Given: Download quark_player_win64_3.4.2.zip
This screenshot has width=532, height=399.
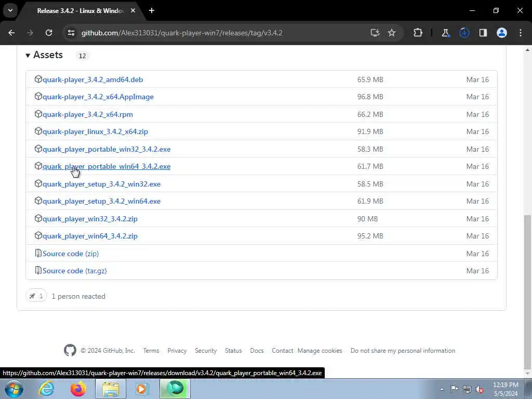Looking at the screenshot, I should click(90, 236).
